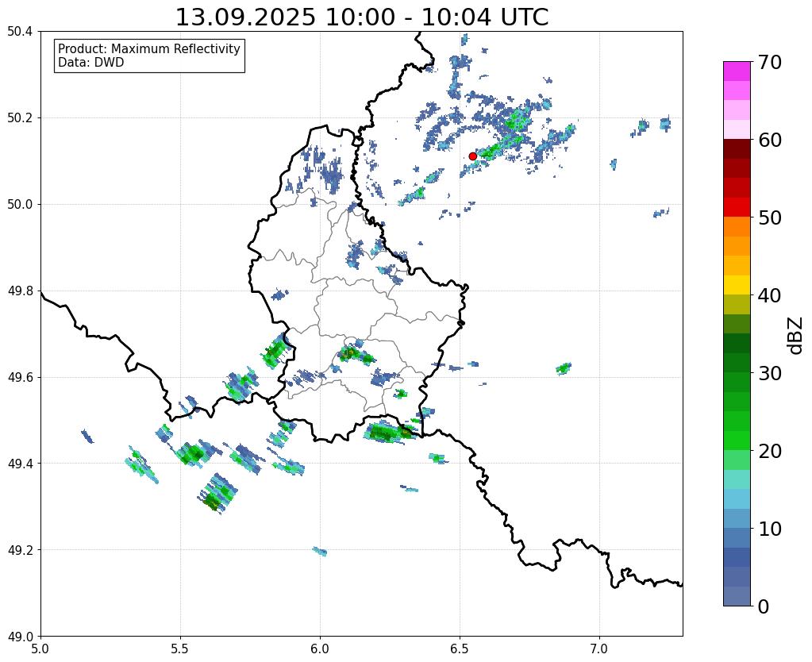Click the latitude axis label 50.2
The width and height of the screenshot is (812, 662).
coord(20,118)
